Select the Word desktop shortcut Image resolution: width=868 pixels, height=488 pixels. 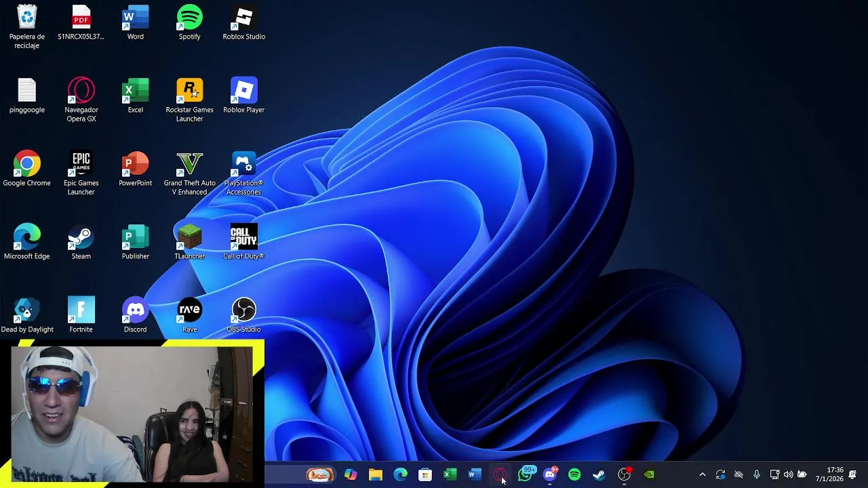point(135,22)
